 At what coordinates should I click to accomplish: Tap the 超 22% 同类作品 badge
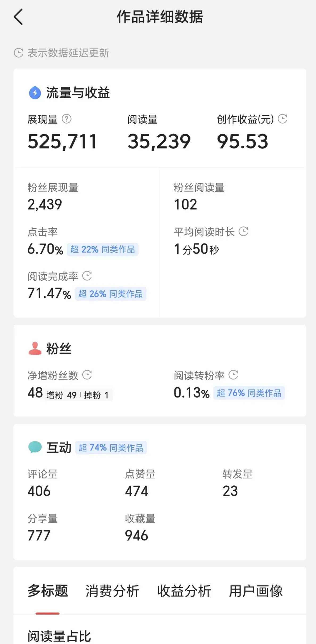pos(103,249)
